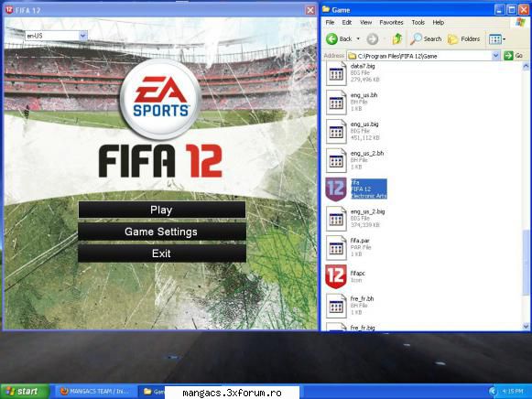Select the data7.big file icon
532x399 pixels.
tap(336, 73)
